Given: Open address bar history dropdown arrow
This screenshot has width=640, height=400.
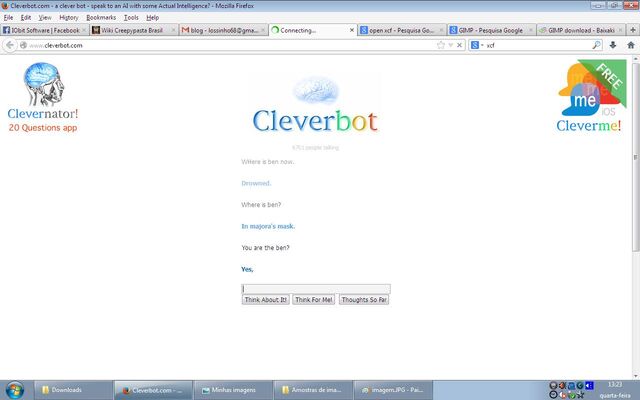Looking at the screenshot, I should coord(451,45).
